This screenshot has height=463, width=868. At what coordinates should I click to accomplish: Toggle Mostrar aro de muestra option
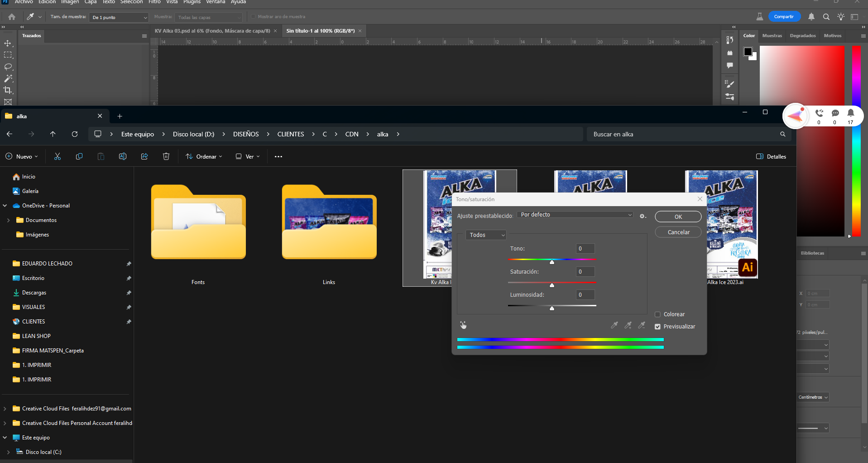[253, 16]
